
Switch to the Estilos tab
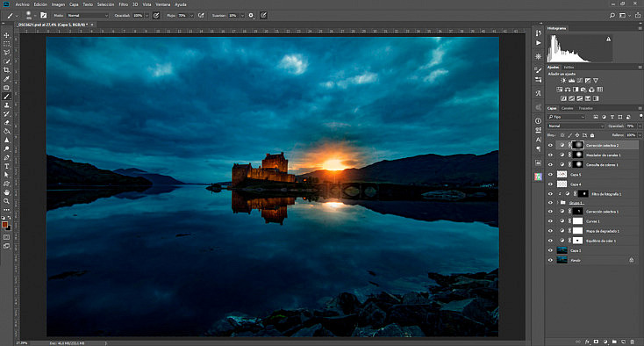point(569,67)
